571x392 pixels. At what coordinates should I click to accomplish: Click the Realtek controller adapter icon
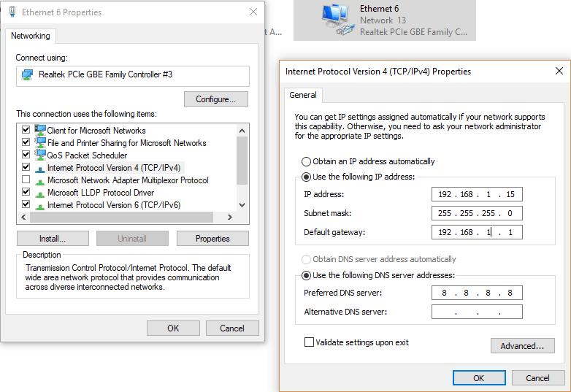[x=28, y=74]
